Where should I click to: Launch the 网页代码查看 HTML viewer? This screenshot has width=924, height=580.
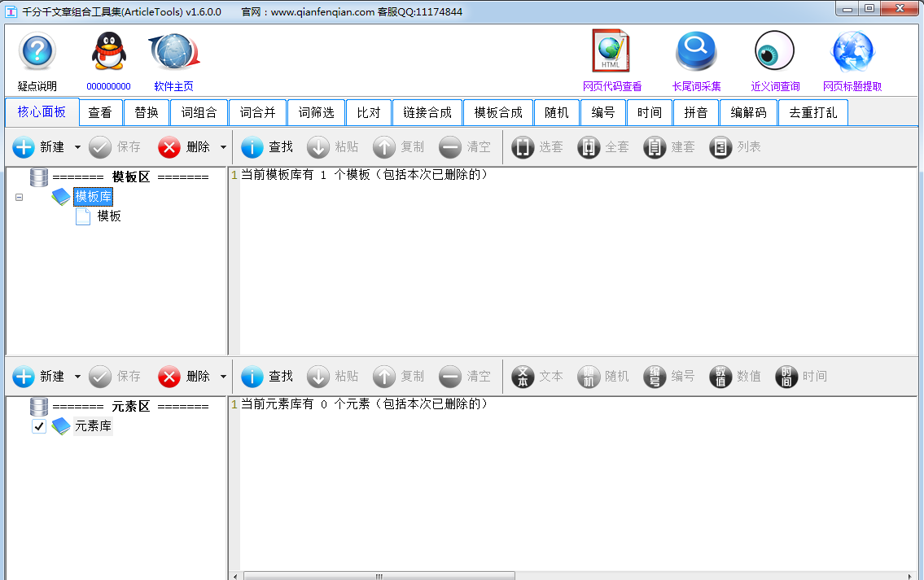(x=611, y=51)
